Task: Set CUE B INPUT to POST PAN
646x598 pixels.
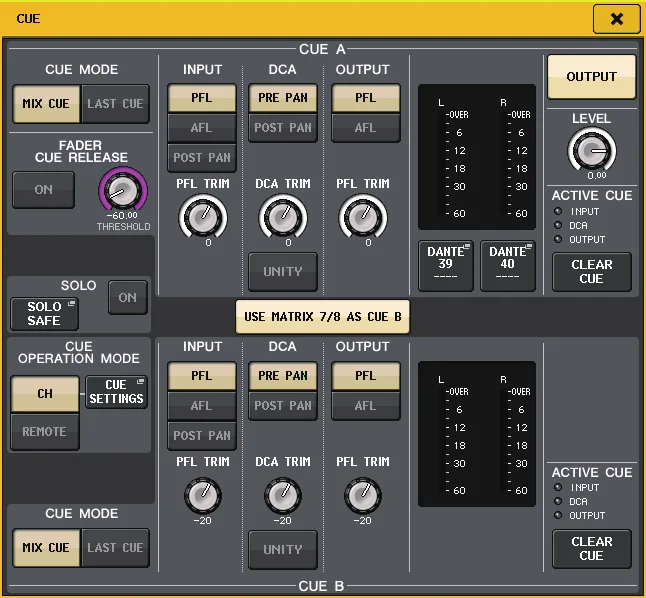Action: [x=201, y=436]
